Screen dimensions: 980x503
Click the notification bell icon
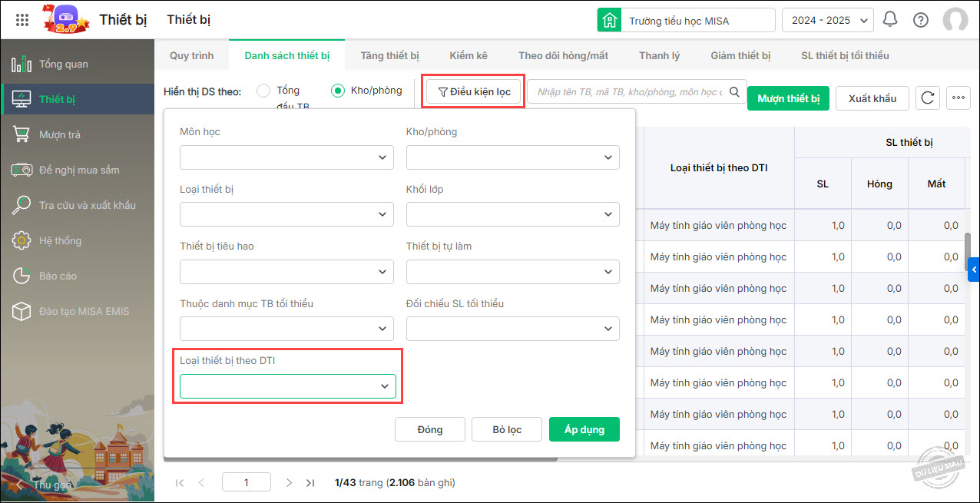[x=890, y=20]
